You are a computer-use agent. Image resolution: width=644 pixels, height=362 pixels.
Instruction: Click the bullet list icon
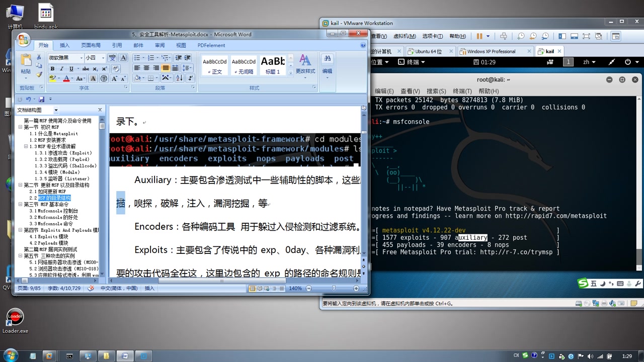click(x=138, y=58)
